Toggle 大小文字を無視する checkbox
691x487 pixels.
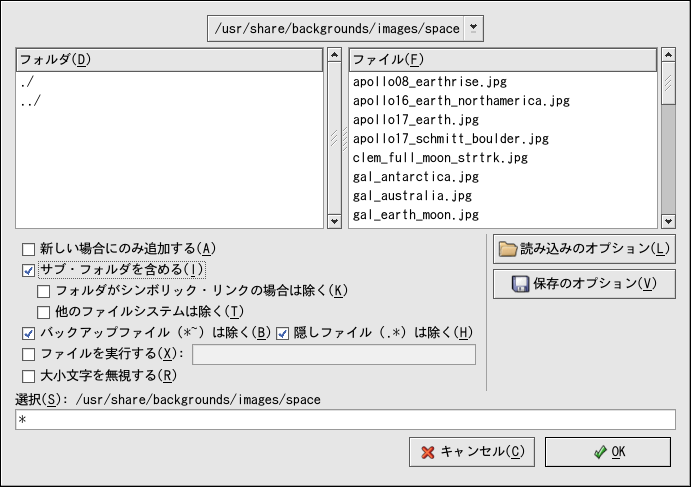click(28, 376)
